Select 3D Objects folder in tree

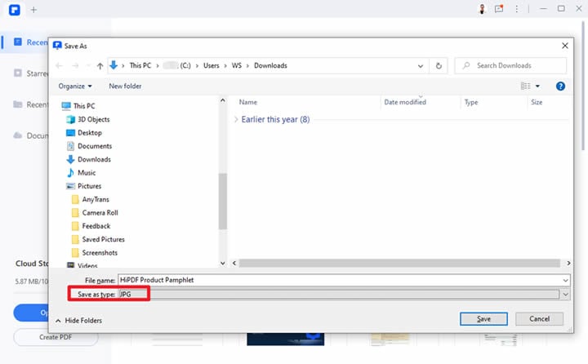pyautogui.click(x=88, y=120)
